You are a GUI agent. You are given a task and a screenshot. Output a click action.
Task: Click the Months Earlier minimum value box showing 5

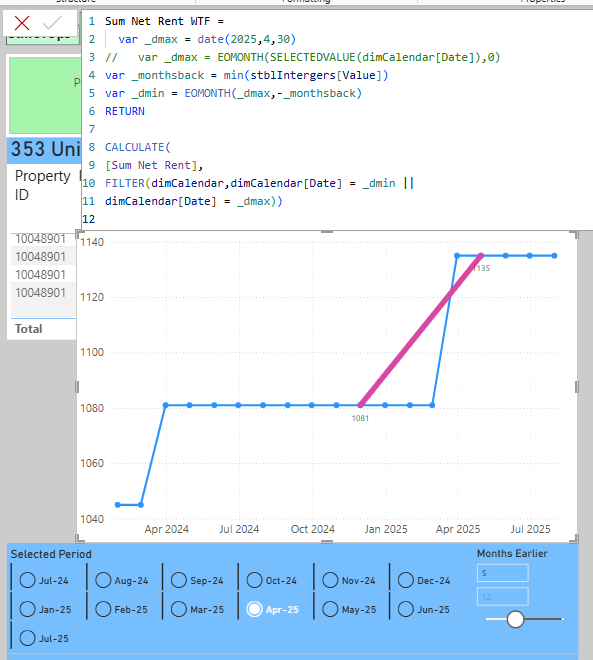pyautogui.click(x=503, y=573)
